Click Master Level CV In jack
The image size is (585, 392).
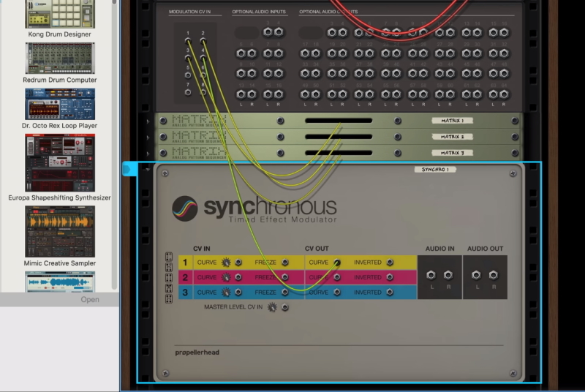coord(285,307)
